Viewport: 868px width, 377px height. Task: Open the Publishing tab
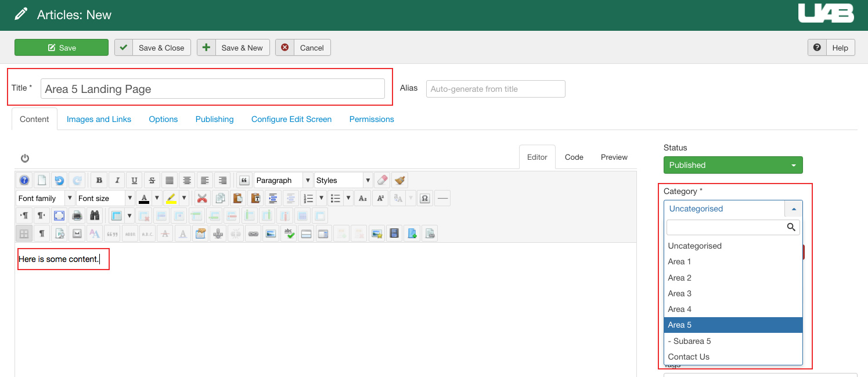pos(214,119)
